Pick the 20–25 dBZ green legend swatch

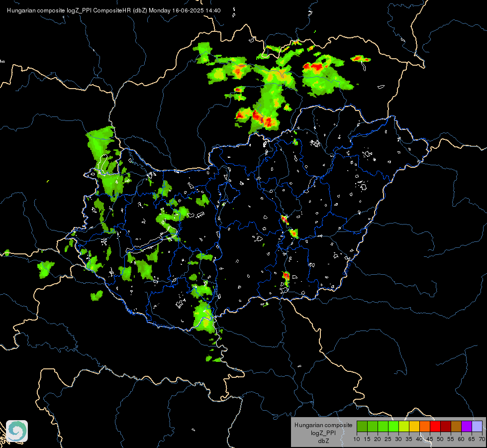(x=383, y=426)
